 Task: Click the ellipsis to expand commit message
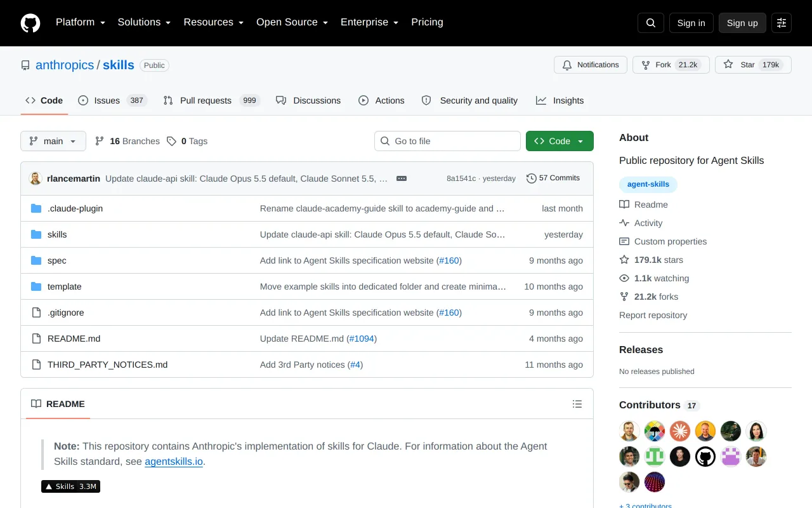[x=402, y=178]
